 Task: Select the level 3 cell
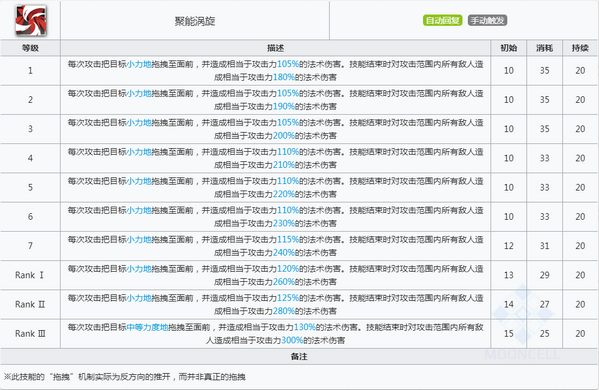(x=30, y=129)
